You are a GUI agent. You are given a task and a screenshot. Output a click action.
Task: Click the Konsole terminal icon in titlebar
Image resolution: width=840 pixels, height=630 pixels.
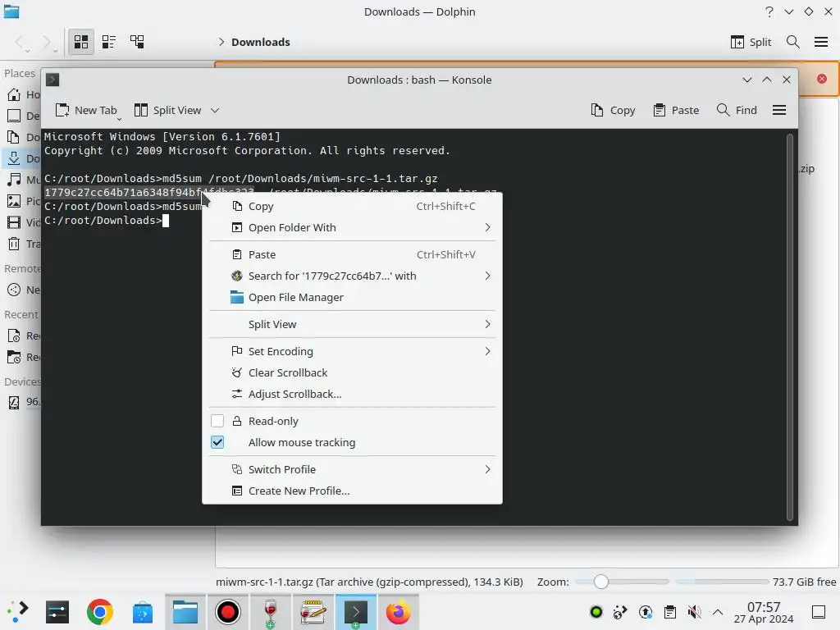pyautogui.click(x=52, y=80)
